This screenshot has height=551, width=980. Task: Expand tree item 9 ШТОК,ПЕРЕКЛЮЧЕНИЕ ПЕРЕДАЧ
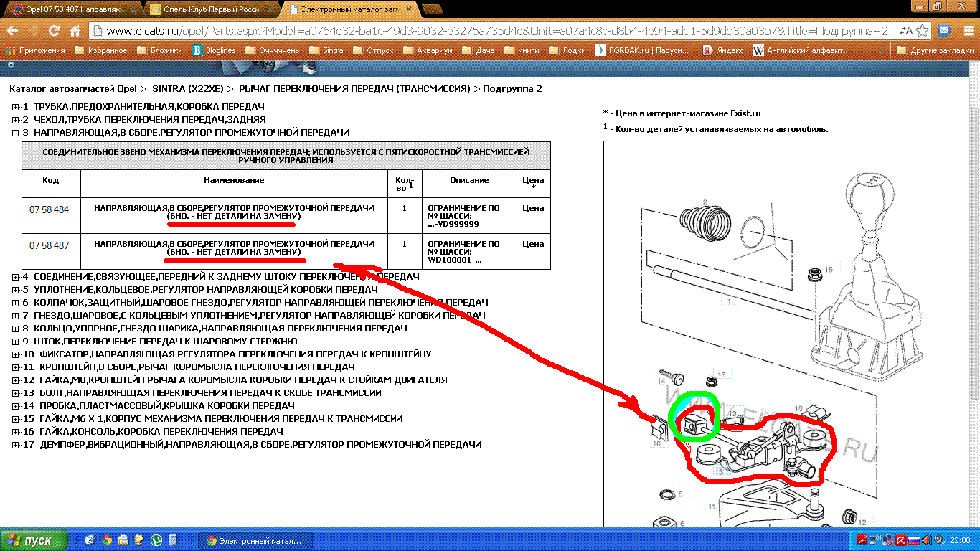click(x=16, y=341)
